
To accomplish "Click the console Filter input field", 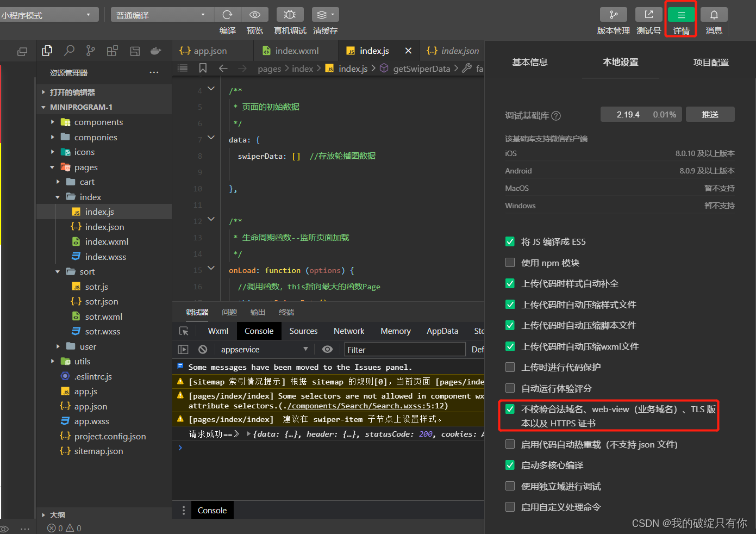I will click(x=405, y=350).
